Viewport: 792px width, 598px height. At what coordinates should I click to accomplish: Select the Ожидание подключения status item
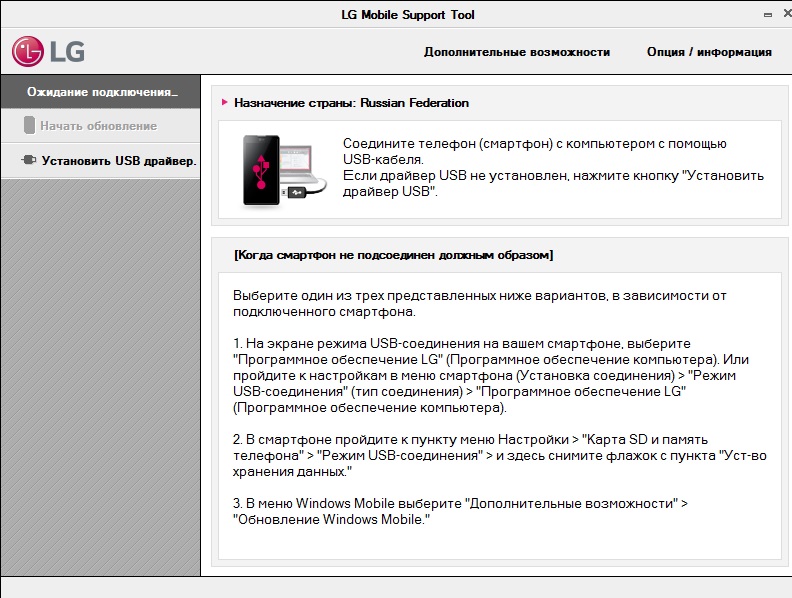pos(101,92)
